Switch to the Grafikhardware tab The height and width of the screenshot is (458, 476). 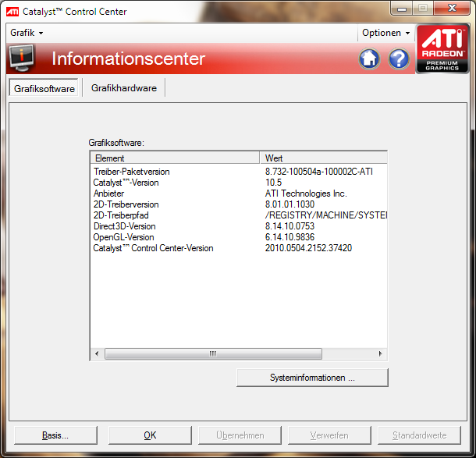(124, 88)
